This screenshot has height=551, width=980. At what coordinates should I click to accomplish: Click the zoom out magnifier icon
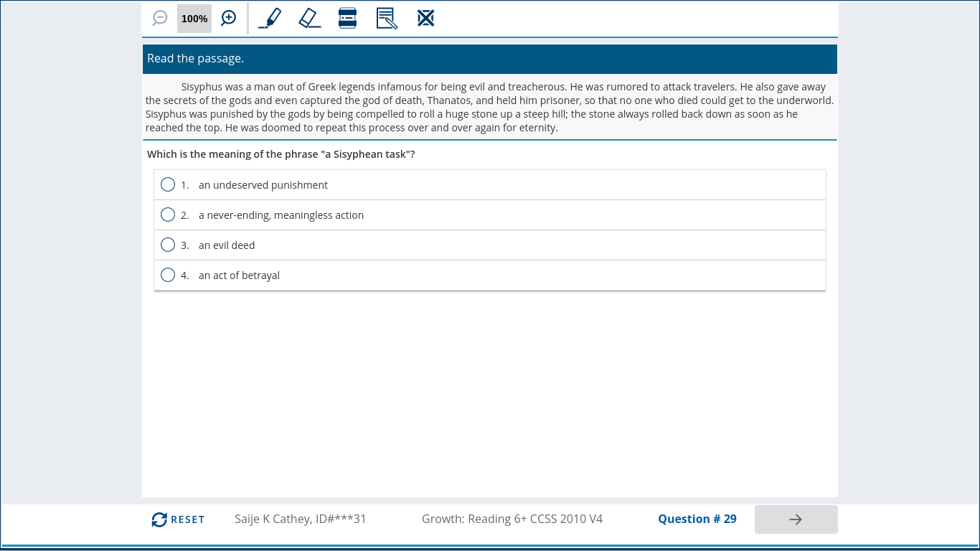160,19
